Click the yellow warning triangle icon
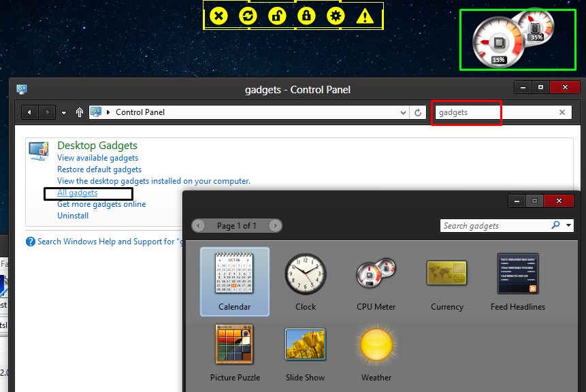This screenshot has width=586, height=392. click(x=365, y=16)
